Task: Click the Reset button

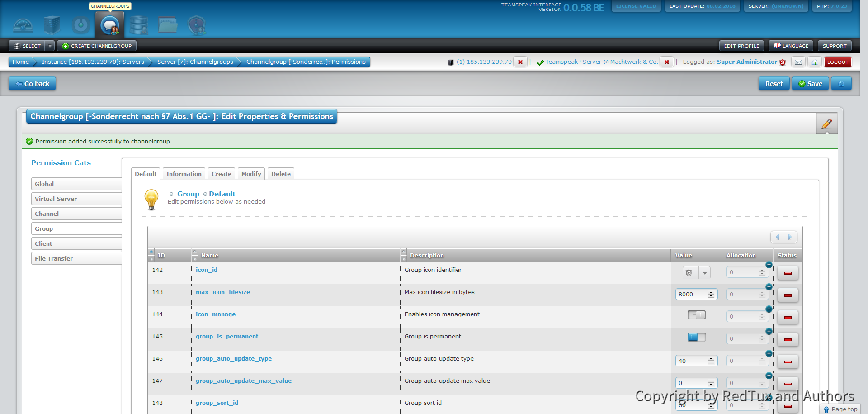Action: tap(774, 84)
